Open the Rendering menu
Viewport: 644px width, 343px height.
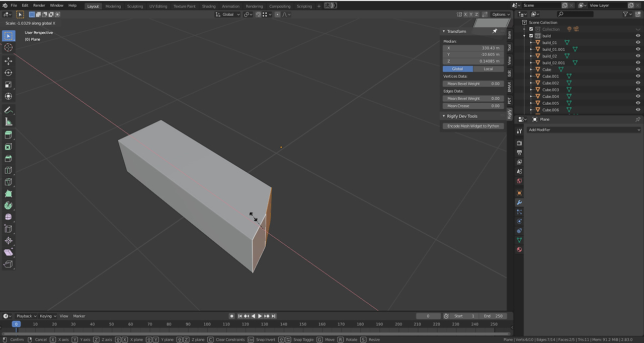click(x=254, y=6)
